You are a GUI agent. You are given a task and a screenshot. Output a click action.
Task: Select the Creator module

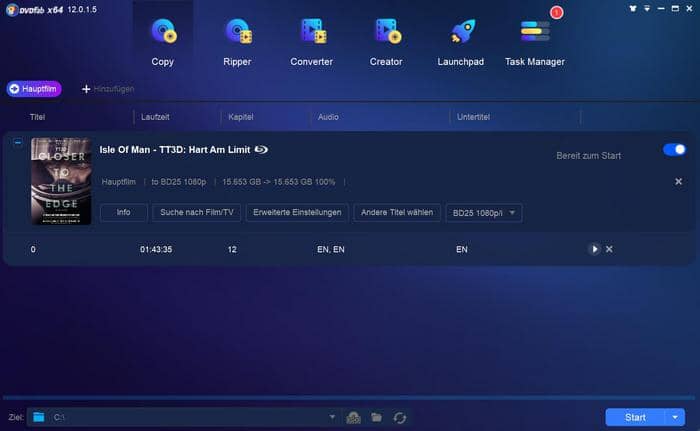coord(386,42)
